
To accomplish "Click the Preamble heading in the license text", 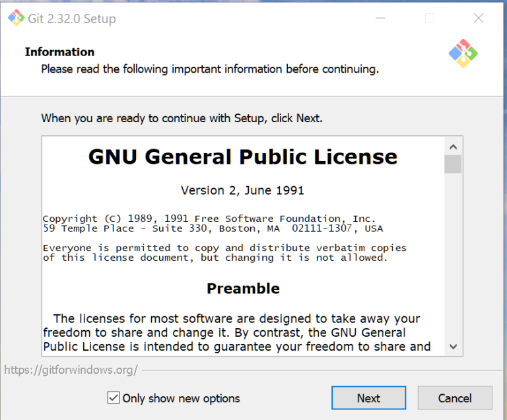I will (x=243, y=289).
